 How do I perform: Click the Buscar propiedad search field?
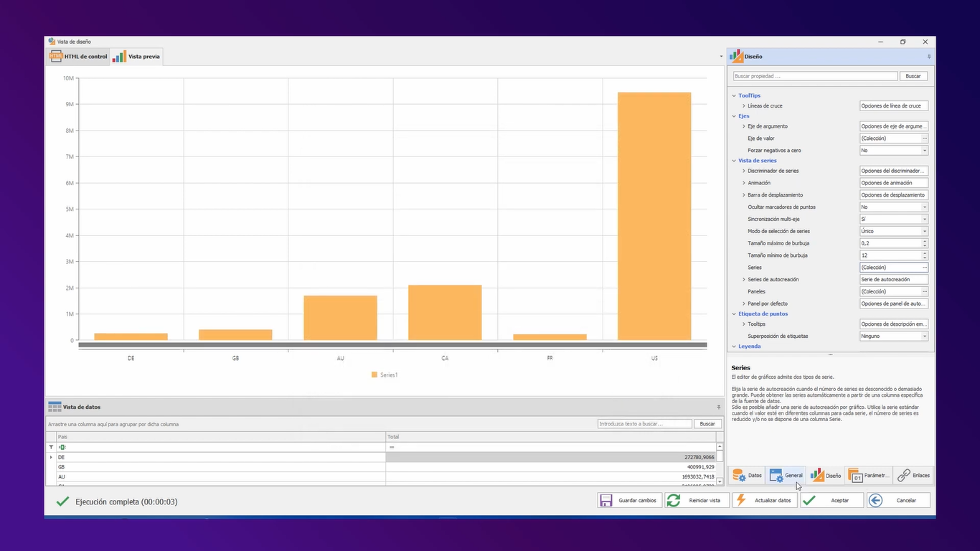pyautogui.click(x=814, y=75)
